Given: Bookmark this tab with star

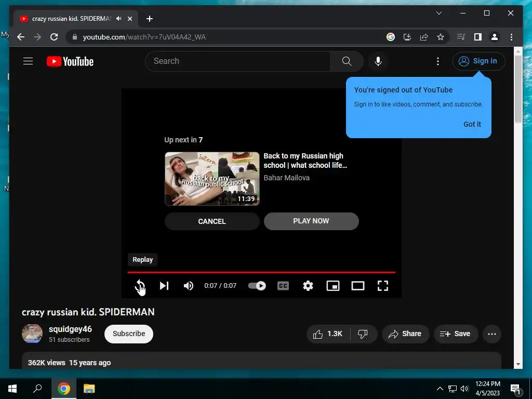Looking at the screenshot, I should click(441, 37).
